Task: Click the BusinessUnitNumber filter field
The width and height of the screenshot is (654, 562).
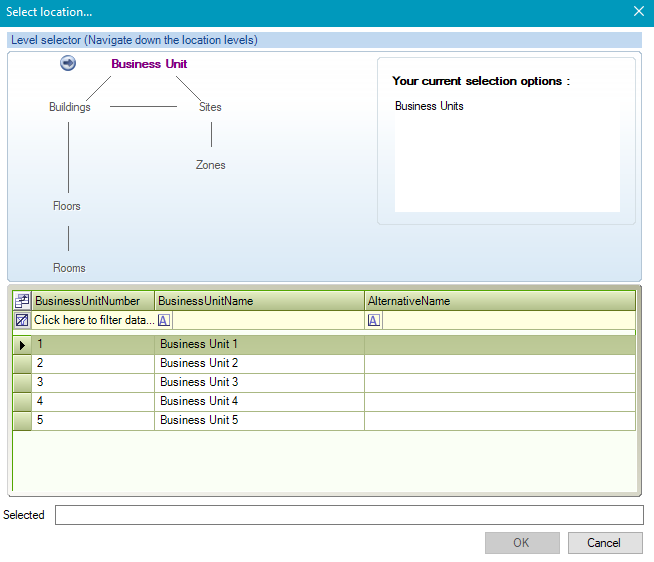Action: point(94,320)
